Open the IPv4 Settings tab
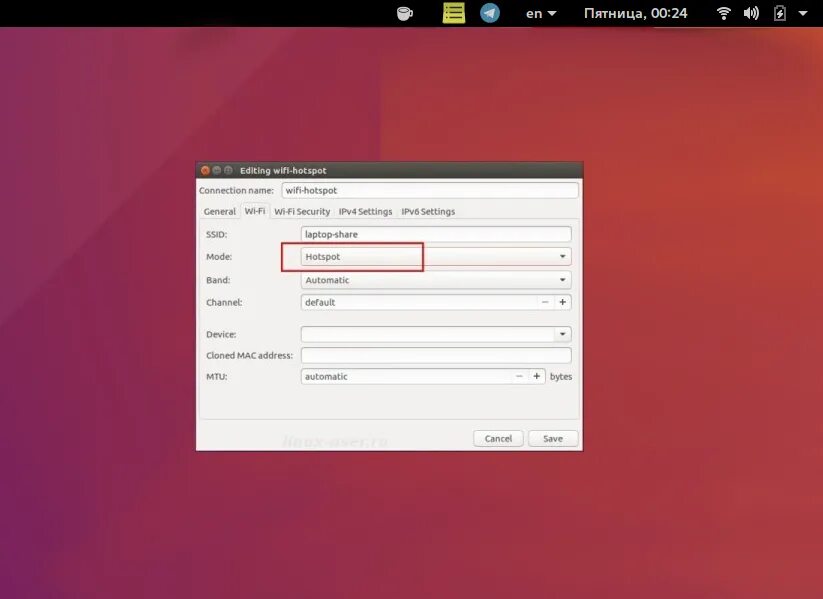 [365, 211]
